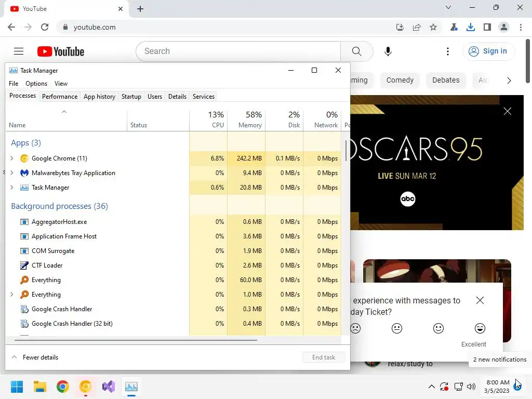Open Task Manager Options menu
The image size is (532, 399).
click(x=36, y=84)
